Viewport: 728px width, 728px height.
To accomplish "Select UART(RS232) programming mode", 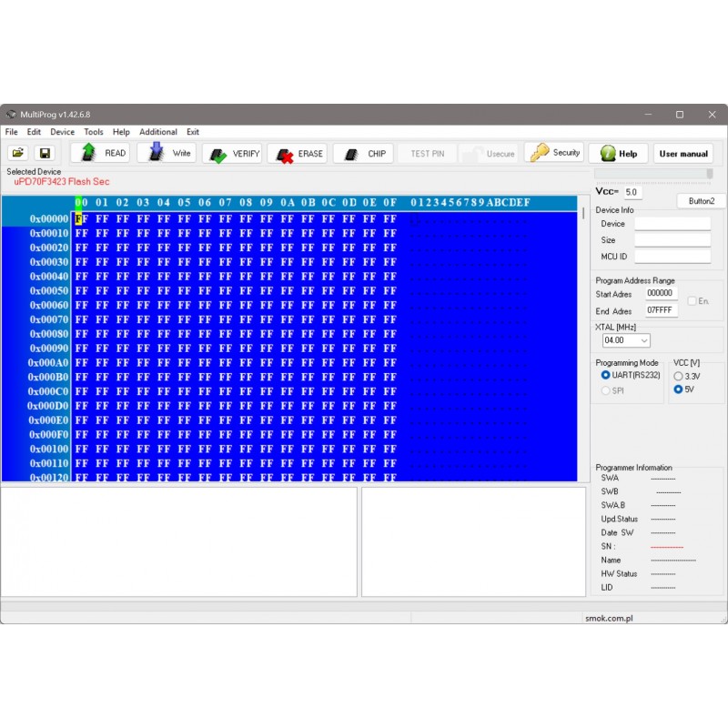I will (x=606, y=376).
